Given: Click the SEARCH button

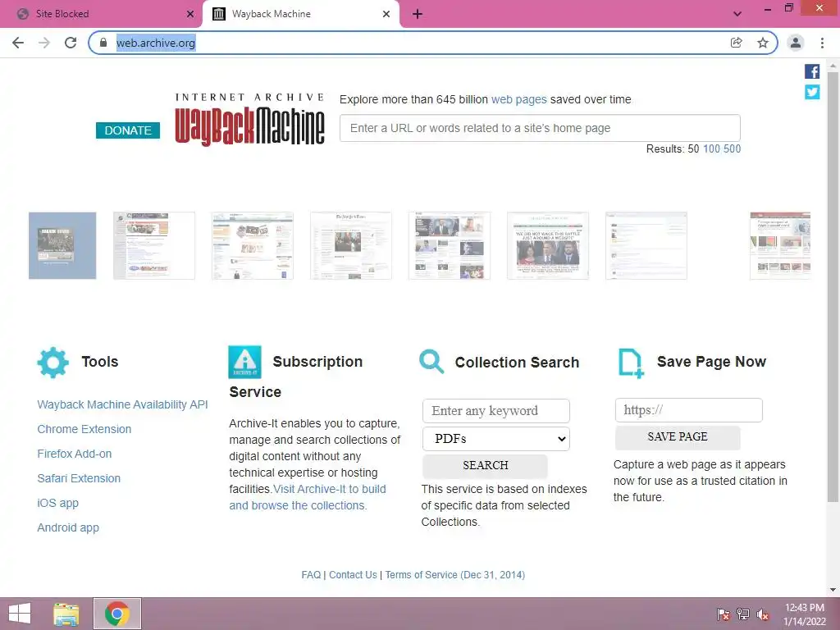Looking at the screenshot, I should click(486, 465).
